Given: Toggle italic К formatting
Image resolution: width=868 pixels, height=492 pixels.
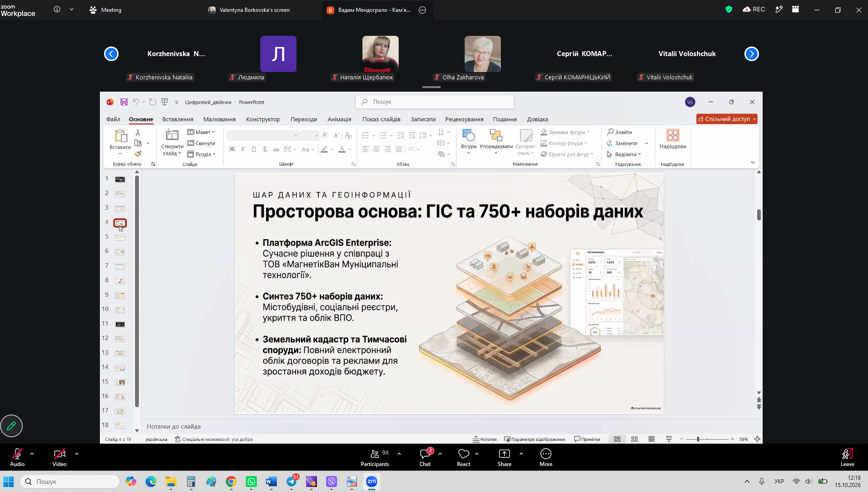Looking at the screenshot, I should [x=243, y=149].
